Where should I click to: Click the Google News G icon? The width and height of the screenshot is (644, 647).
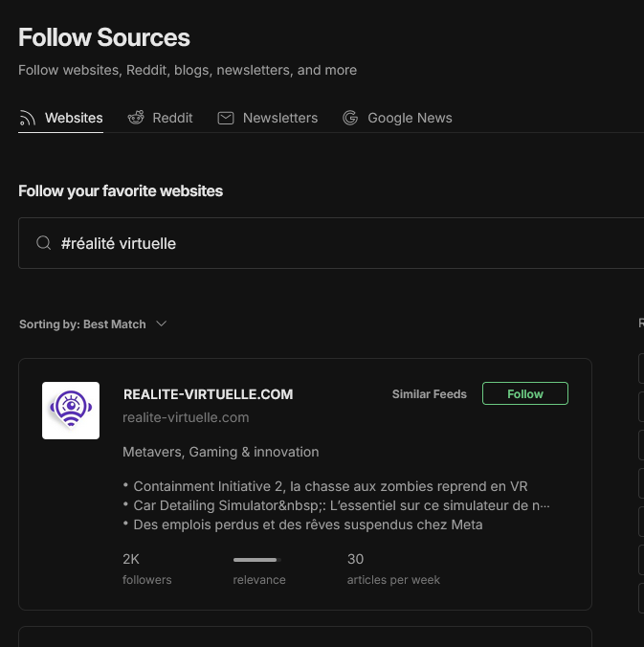click(350, 118)
